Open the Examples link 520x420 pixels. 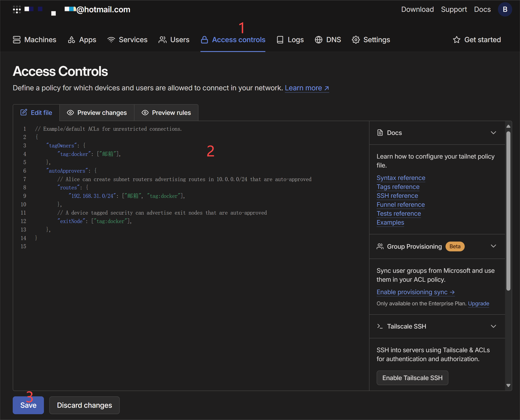click(x=390, y=223)
